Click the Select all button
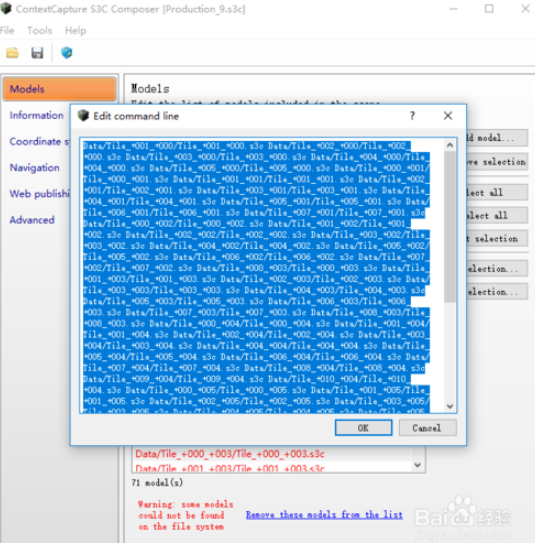The image size is (535, 543). point(497,192)
